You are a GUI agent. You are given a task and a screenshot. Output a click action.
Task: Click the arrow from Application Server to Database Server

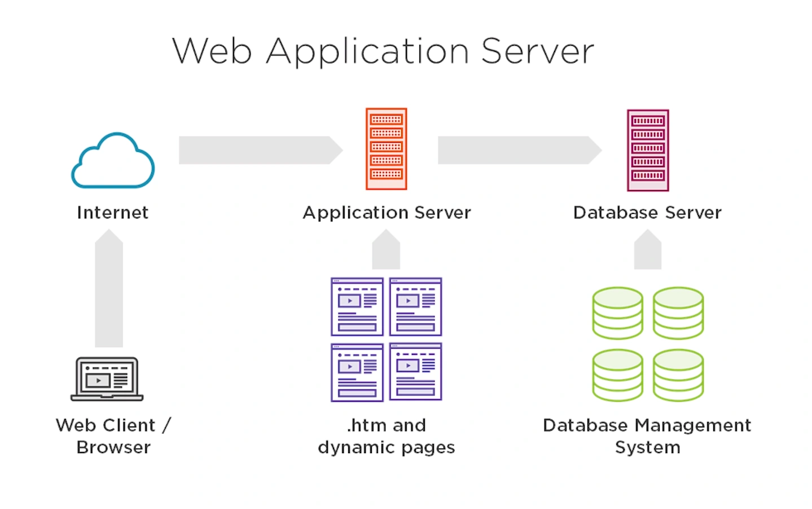(x=519, y=151)
